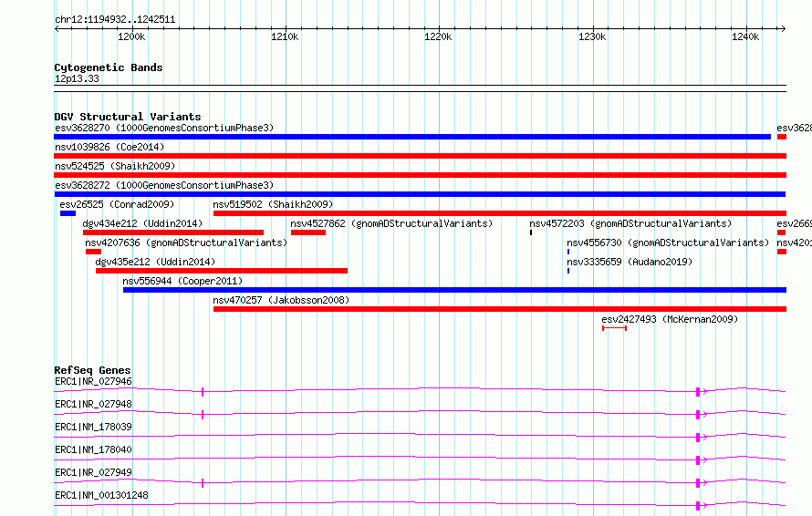
Task: Click the nsv4527862 gnomAD red bar
Action: pyautogui.click(x=308, y=232)
